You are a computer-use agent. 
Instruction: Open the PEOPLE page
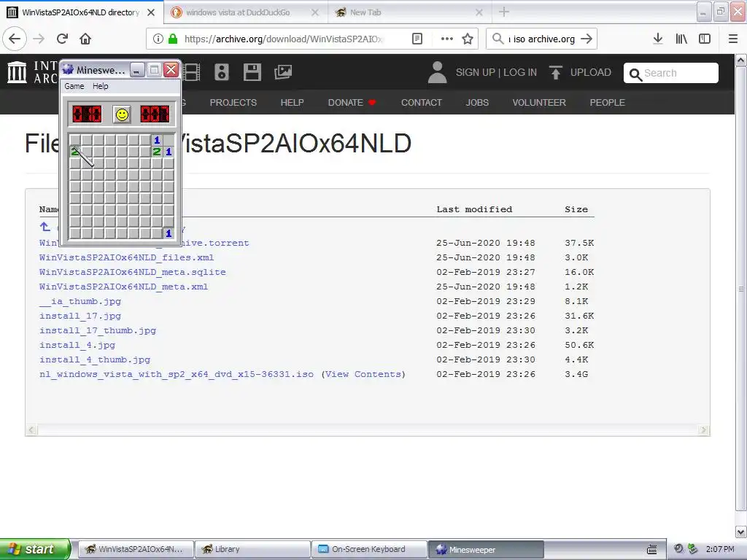tap(607, 102)
